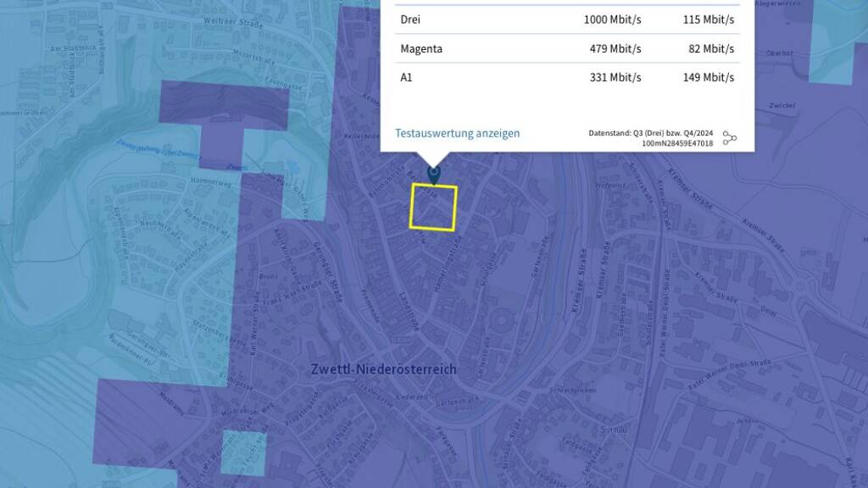Click the Datenstand Q3 (Drei) text
This screenshot has height=488, width=868.
click(650, 133)
